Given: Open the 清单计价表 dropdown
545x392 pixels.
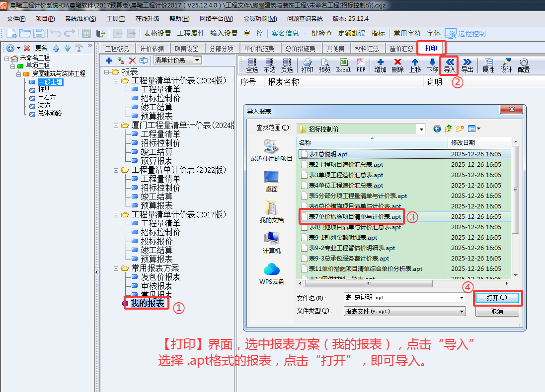Looking at the screenshot, I should [197, 60].
